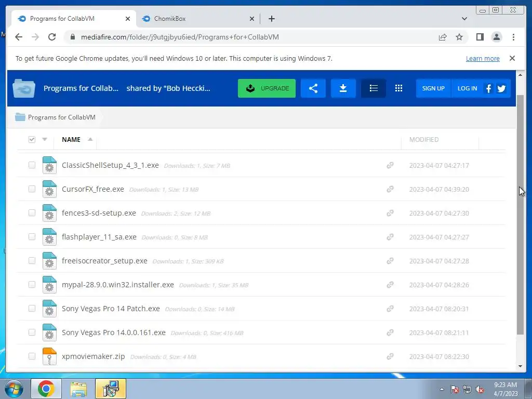This screenshot has width=532, height=399.
Task: Copy link icon for mypal-28.9.0.win32.installer.exe
Action: coord(390,285)
